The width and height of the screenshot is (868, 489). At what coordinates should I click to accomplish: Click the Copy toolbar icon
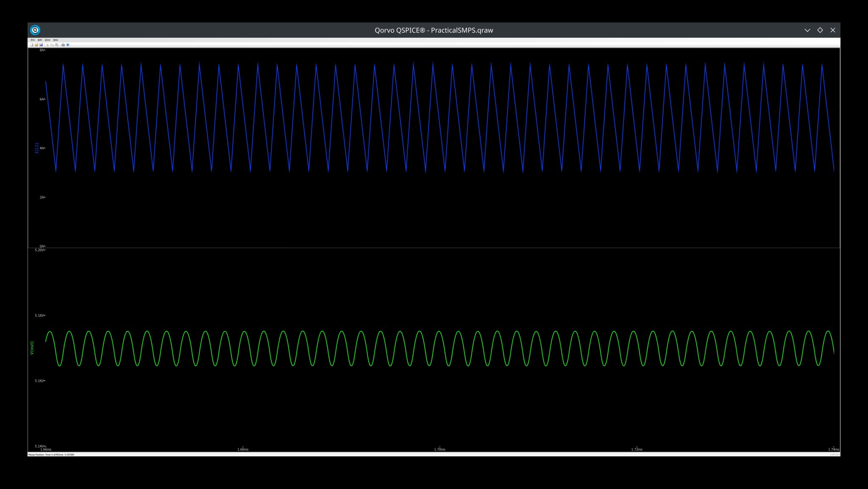[x=52, y=45]
